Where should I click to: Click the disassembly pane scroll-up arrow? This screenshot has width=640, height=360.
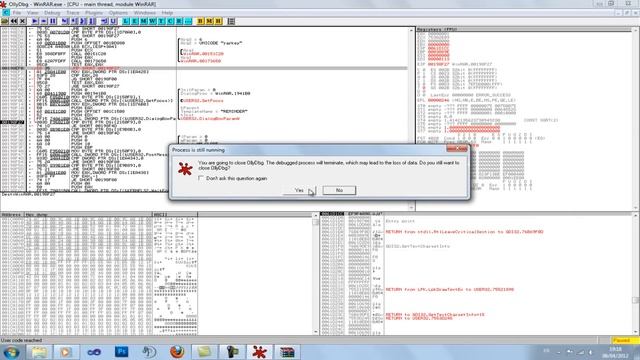(411, 31)
